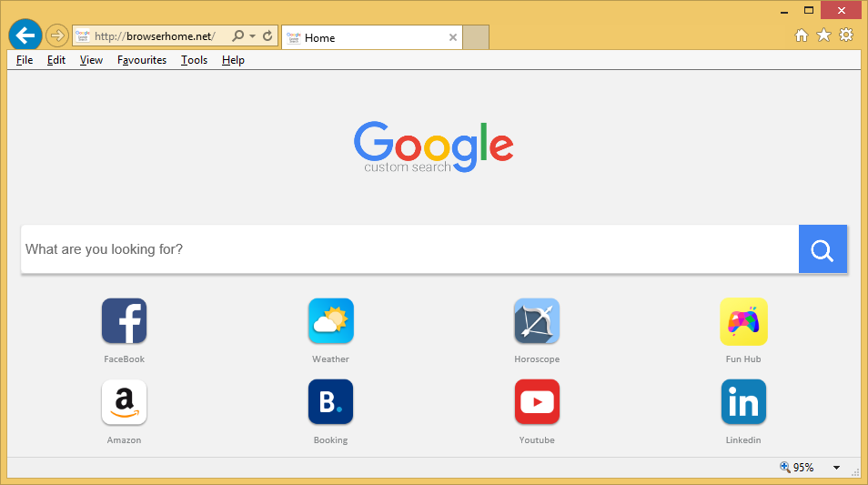Open the FaceBook shortcut icon
Viewport: 868px width, 485px height.
coord(124,321)
